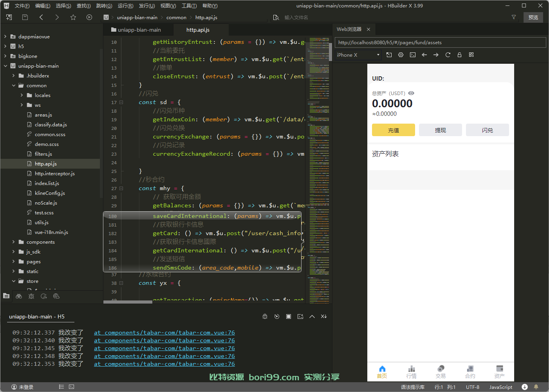Image resolution: width=549 pixels, height=392 pixels.
Task: Click the filter funnel icon in the toolbar
Action: coord(514,17)
